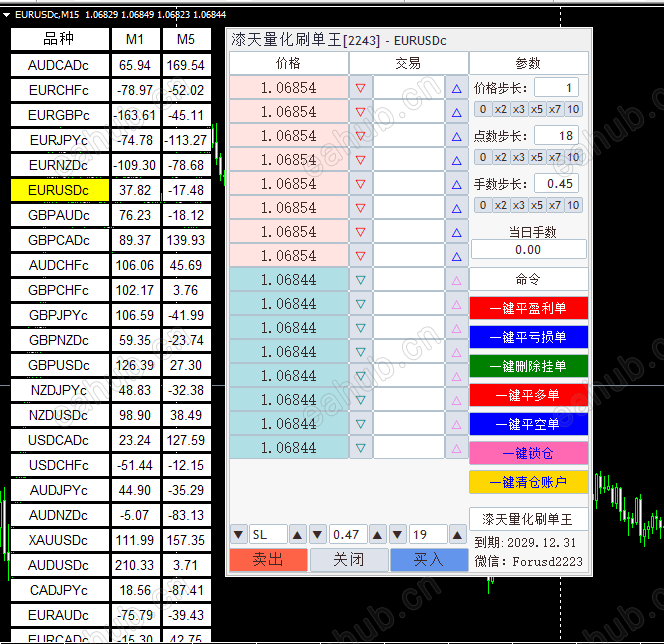664x644 pixels.
Task: Click teal down triangle in bottommost 1.06844 row
Action: pos(360,448)
